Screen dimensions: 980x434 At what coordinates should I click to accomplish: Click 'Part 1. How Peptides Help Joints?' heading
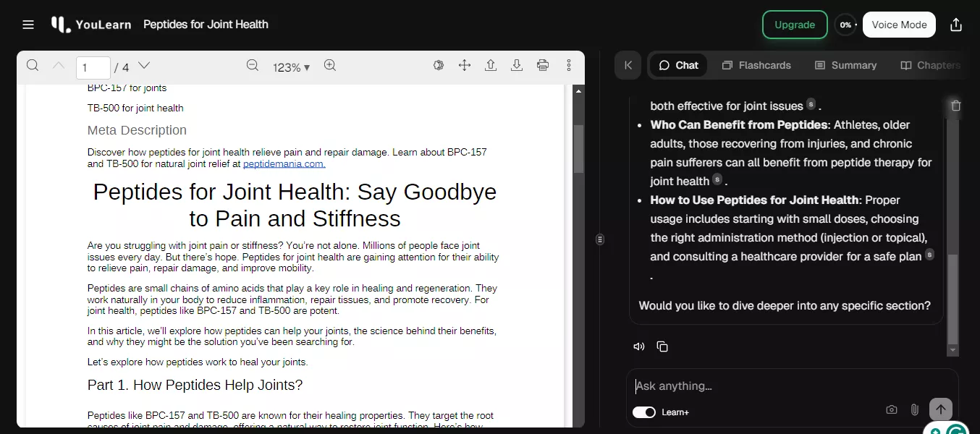(x=195, y=386)
